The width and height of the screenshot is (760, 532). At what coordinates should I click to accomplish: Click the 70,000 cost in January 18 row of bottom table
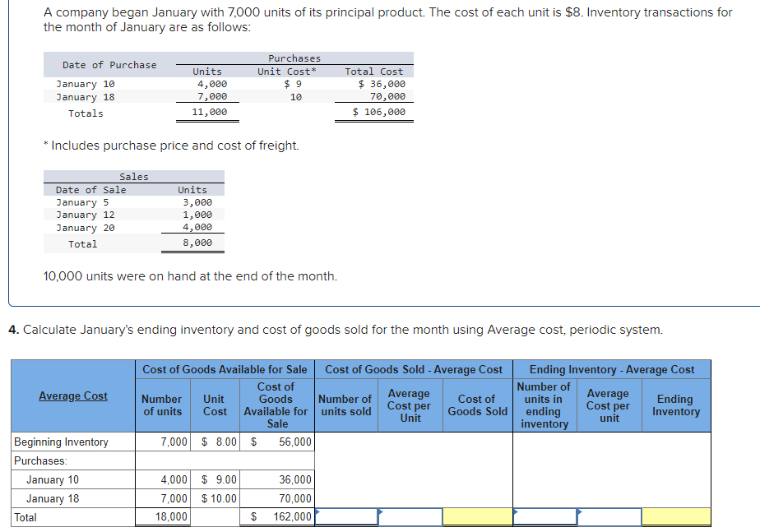click(295, 498)
